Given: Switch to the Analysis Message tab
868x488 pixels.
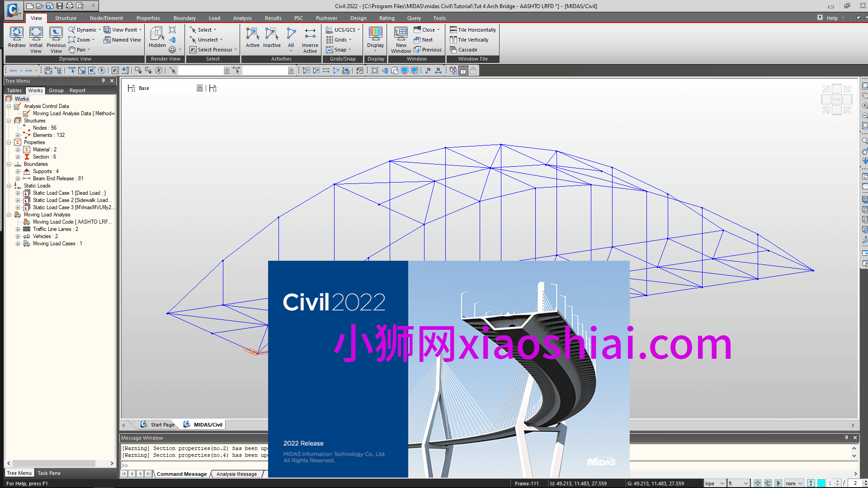Looking at the screenshot, I should (236, 474).
